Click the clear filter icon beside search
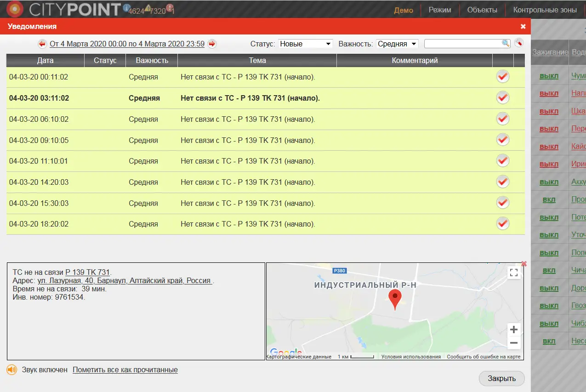The width and height of the screenshot is (586, 392). (518, 43)
